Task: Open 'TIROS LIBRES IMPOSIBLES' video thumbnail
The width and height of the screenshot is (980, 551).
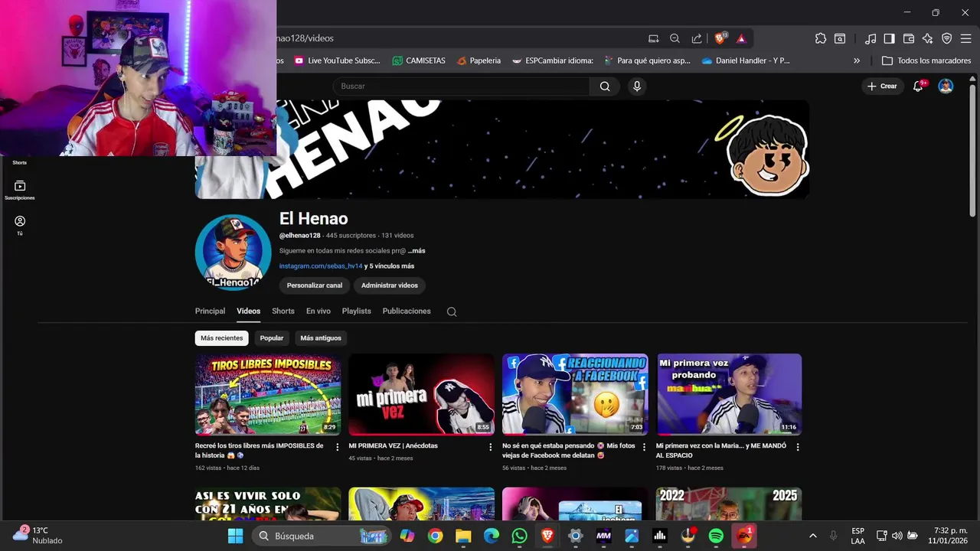Action: point(268,394)
